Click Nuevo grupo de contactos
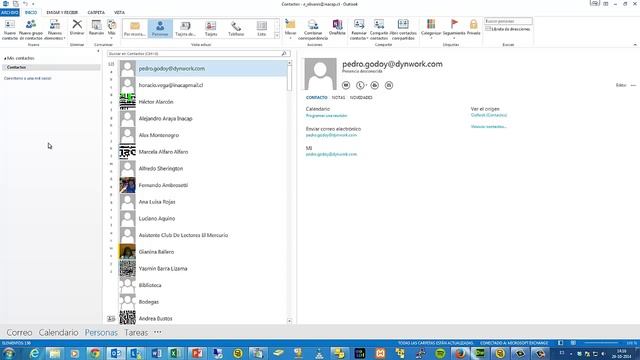 pos(31,29)
